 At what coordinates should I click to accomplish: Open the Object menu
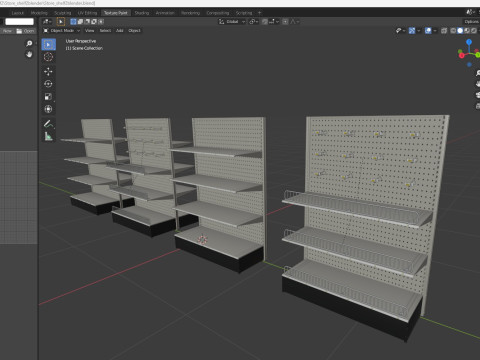(134, 31)
